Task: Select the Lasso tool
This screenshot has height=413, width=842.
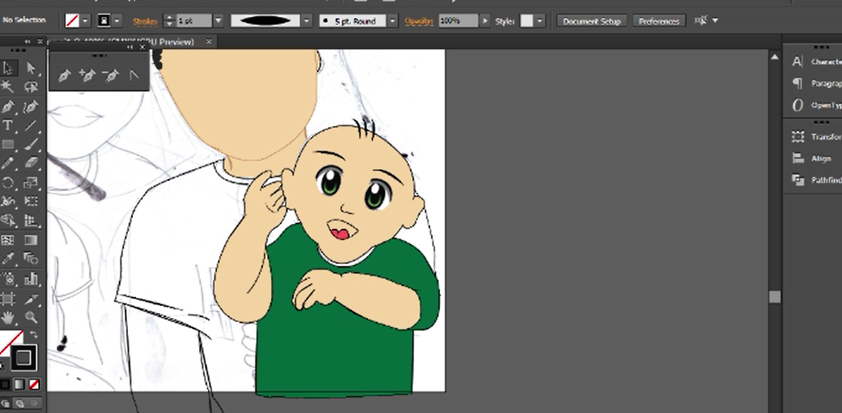Action: coord(31,86)
